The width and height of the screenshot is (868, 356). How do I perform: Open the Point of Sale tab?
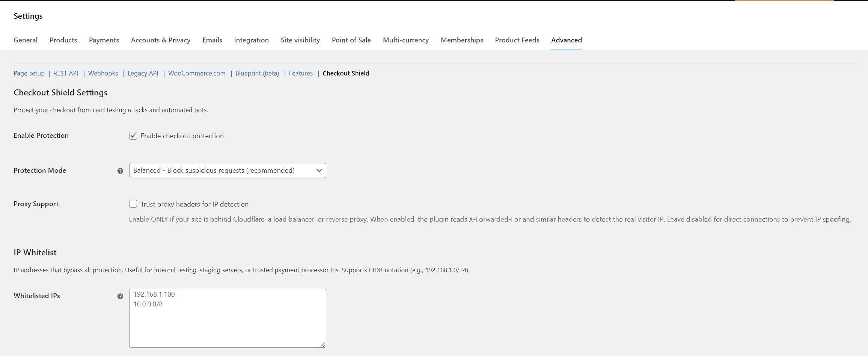pyautogui.click(x=351, y=40)
